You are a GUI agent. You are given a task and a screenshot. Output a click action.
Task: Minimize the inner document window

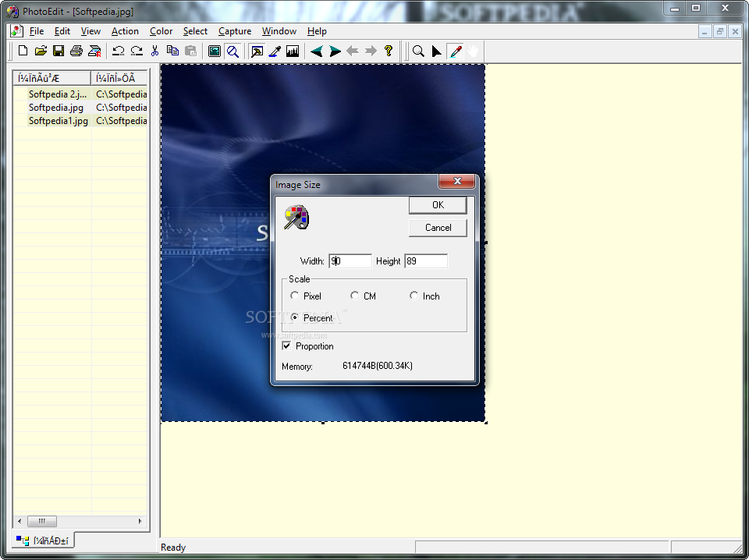pos(705,31)
